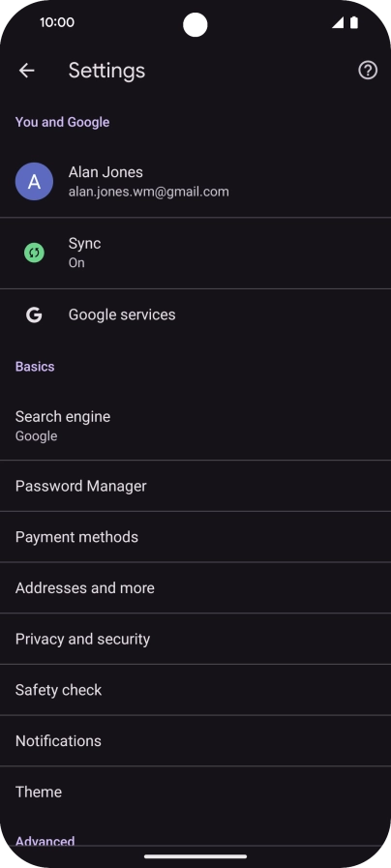
Task: Tap the home gesture bar
Action: click(195, 856)
